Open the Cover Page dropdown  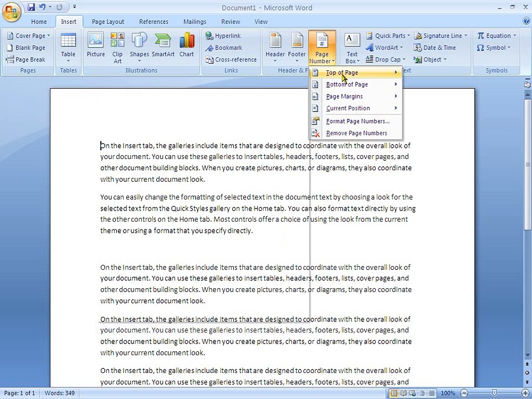point(28,35)
